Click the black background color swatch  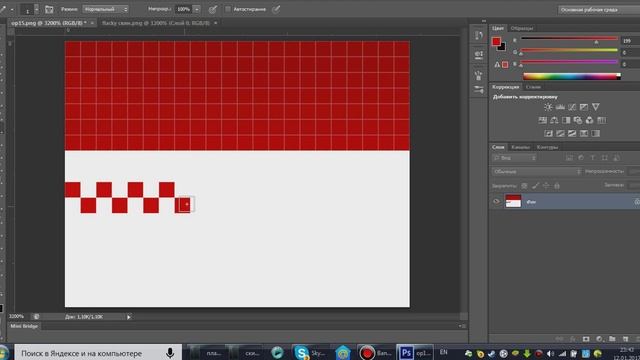pyautogui.click(x=502, y=47)
